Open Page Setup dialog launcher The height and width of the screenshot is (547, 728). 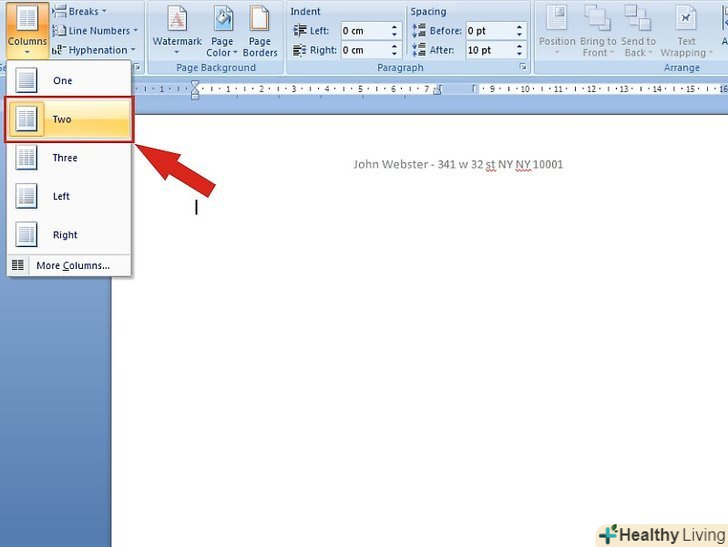pyautogui.click(x=136, y=67)
